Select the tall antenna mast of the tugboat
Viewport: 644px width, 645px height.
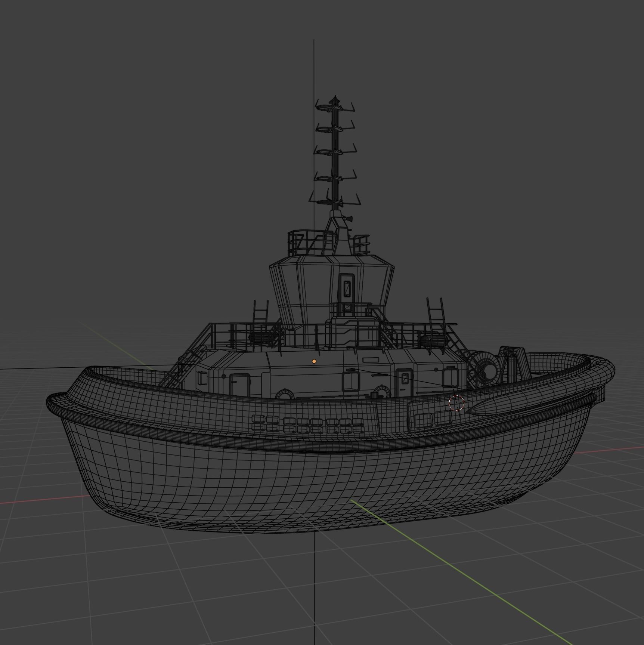pyautogui.click(x=335, y=153)
